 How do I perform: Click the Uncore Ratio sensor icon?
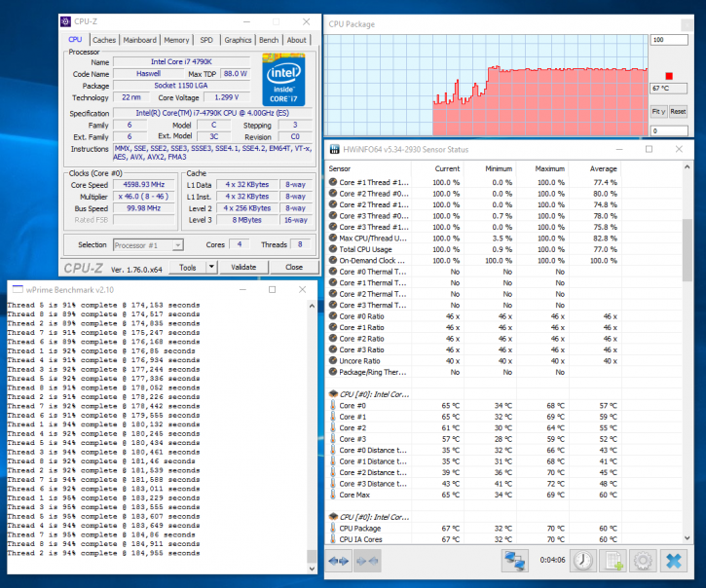[333, 360]
